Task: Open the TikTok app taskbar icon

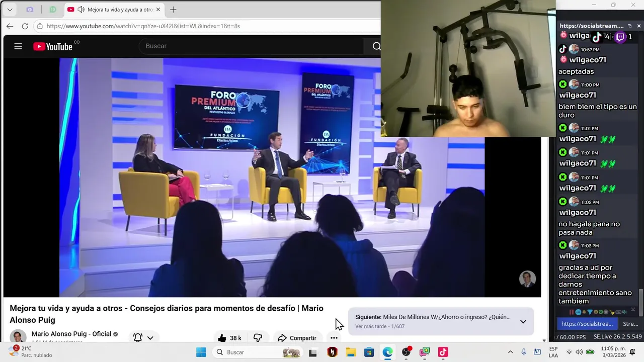Action: [x=443, y=352]
